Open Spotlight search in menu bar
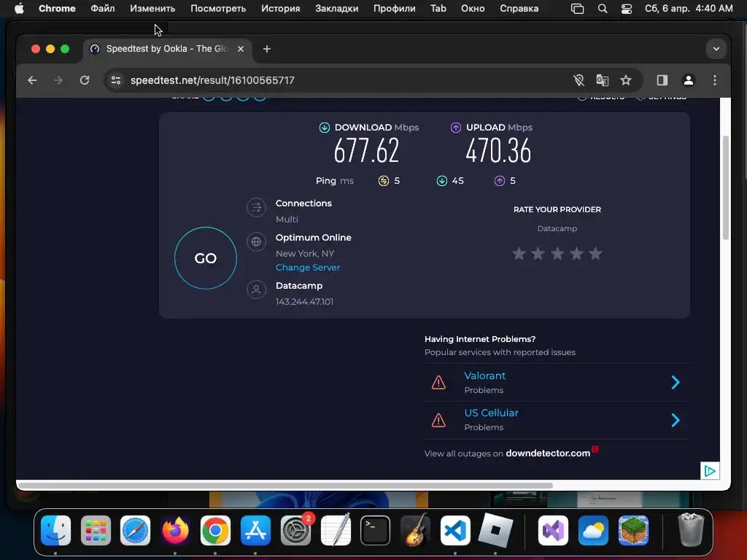This screenshot has width=747, height=560. click(602, 9)
